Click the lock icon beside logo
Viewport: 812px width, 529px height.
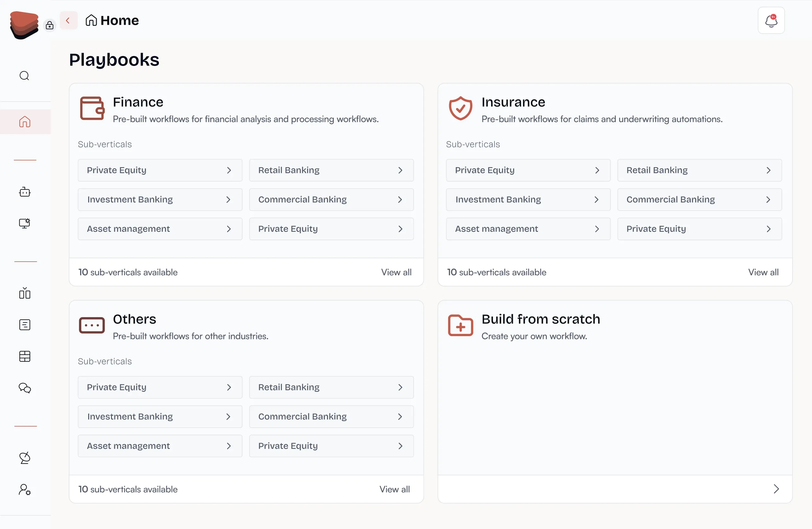pos(49,25)
